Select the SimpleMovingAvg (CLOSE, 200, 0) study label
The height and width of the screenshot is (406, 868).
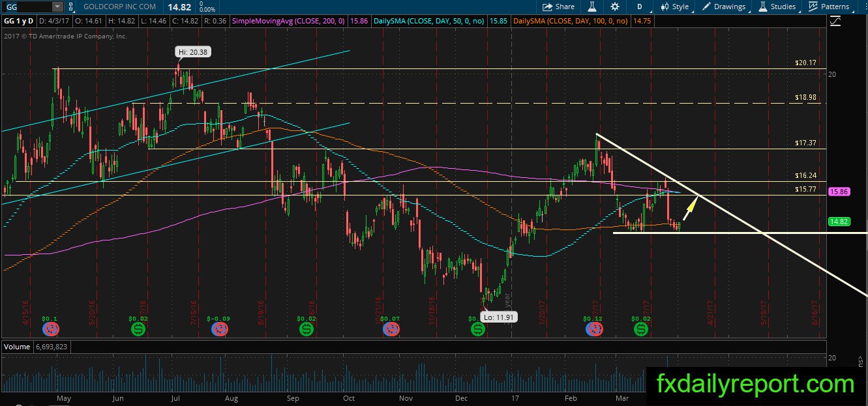click(x=288, y=21)
